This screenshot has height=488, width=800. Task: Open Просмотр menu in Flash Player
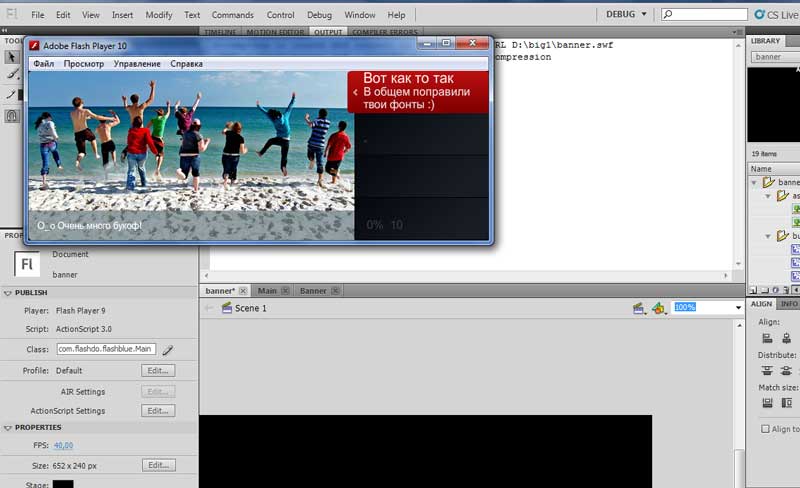pyautogui.click(x=84, y=64)
